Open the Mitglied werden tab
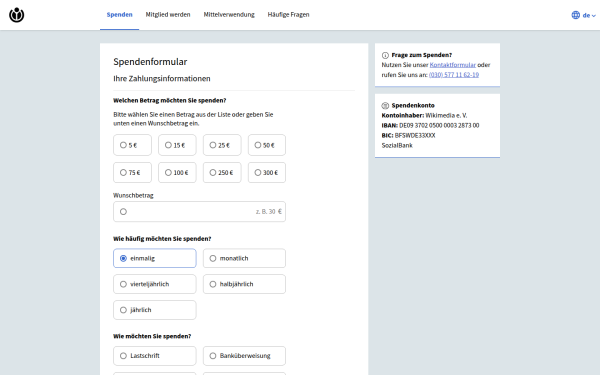Viewport: 600px width, 375px height. (168, 15)
